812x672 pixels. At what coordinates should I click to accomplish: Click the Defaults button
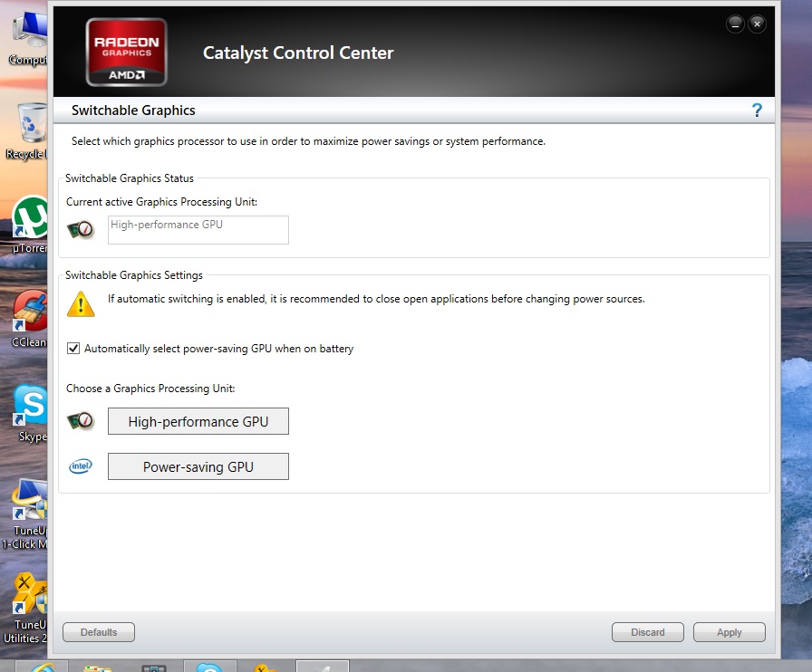coord(99,632)
